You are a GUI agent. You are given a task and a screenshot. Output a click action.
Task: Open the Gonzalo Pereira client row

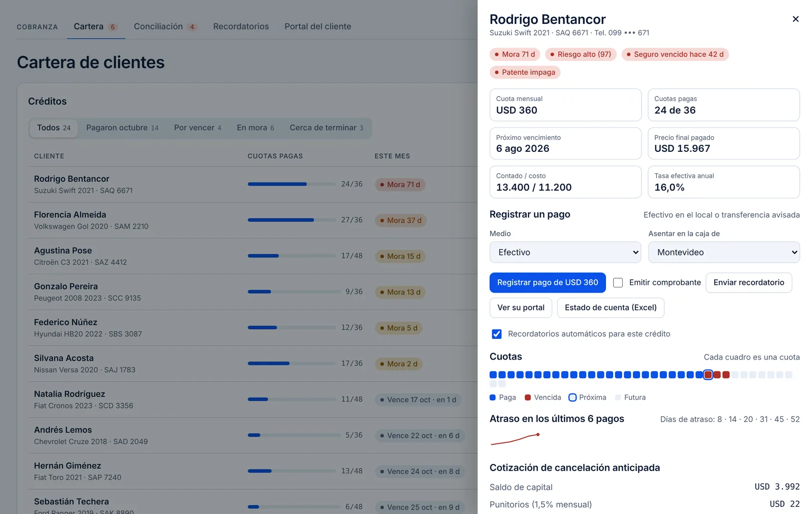(253, 292)
